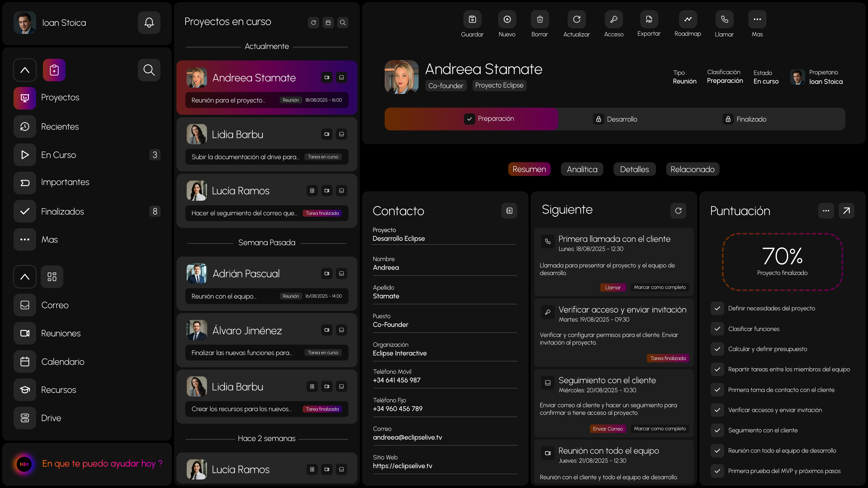Open the Detalles tab

634,169
